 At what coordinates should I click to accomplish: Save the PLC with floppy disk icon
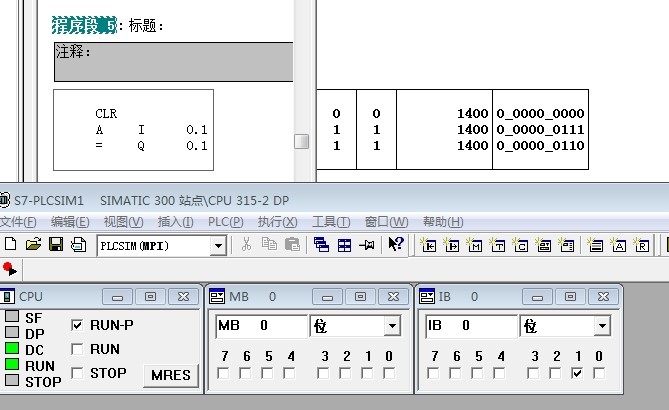click(x=56, y=244)
